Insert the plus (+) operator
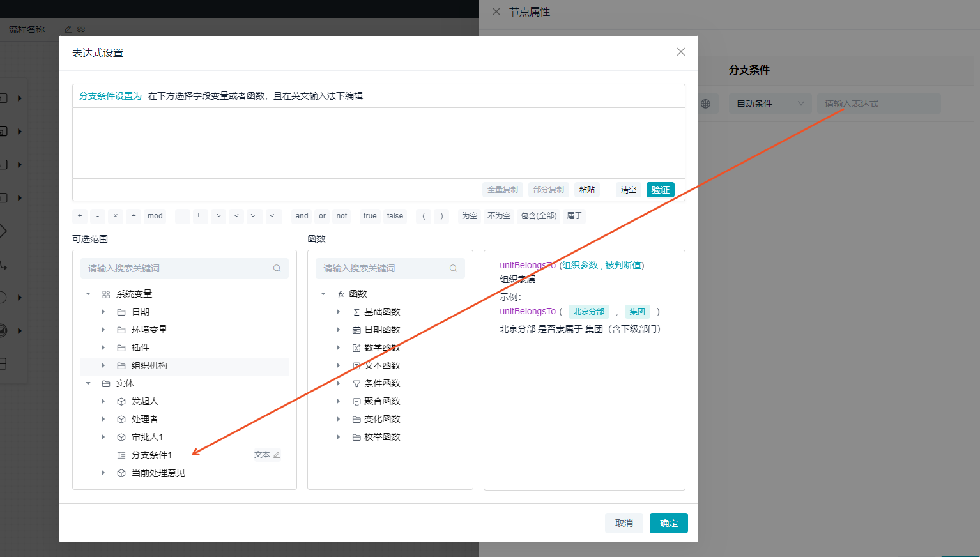This screenshot has width=980, height=557. tap(80, 216)
